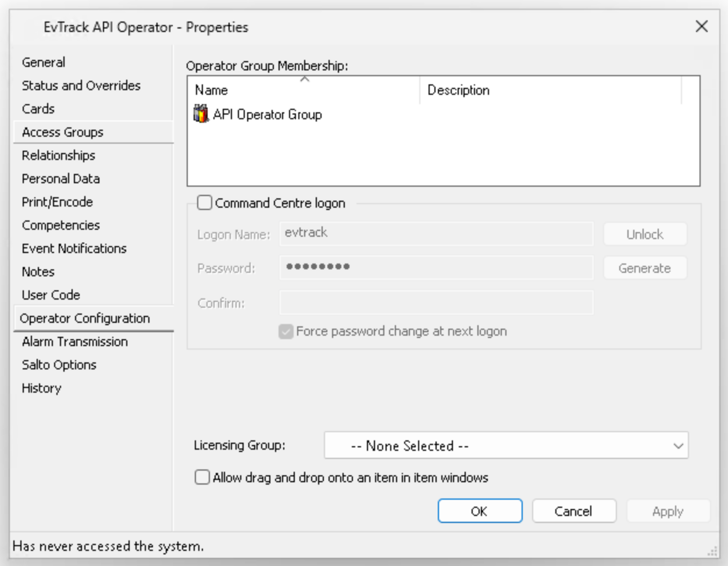
Task: Toggle Force password change at next logon
Action: (x=286, y=332)
